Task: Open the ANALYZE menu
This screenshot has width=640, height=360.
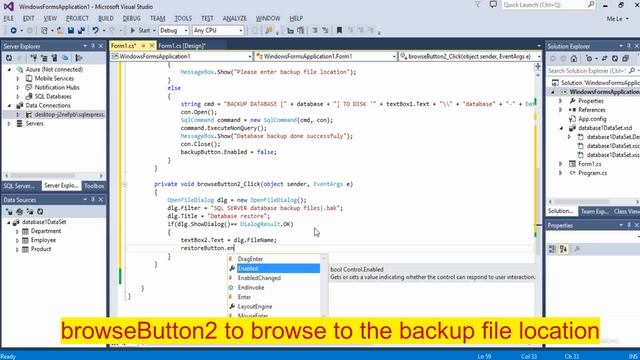Action: click(235, 18)
